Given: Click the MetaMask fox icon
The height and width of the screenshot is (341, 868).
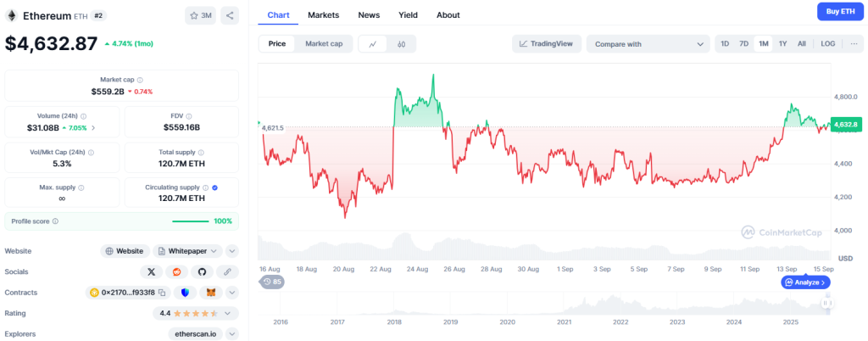Looking at the screenshot, I should pyautogui.click(x=211, y=293).
